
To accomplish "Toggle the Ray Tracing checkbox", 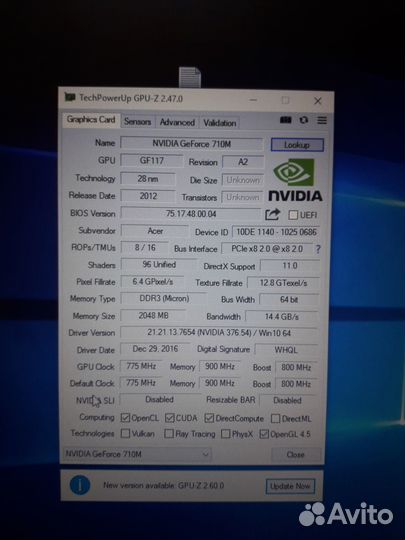I will [x=169, y=434].
